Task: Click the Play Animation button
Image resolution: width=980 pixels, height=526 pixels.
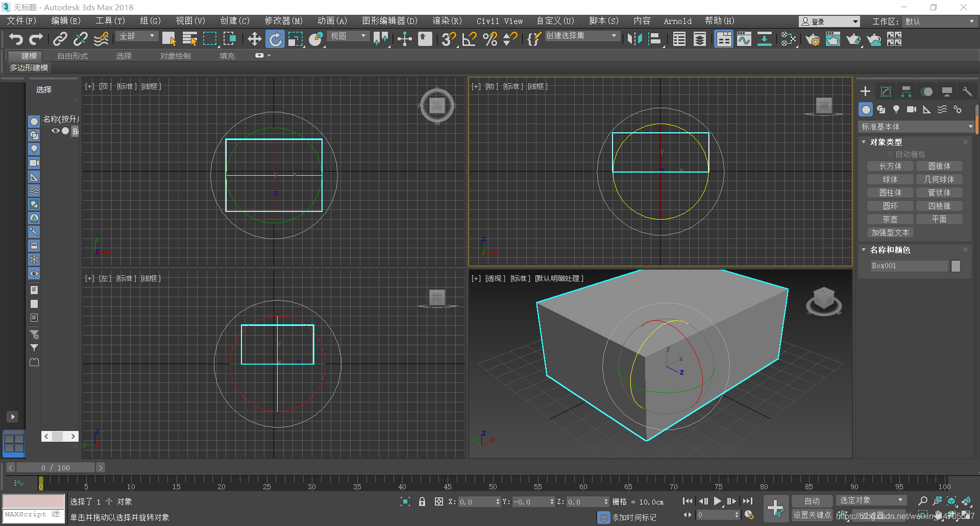Action: pyautogui.click(x=718, y=501)
